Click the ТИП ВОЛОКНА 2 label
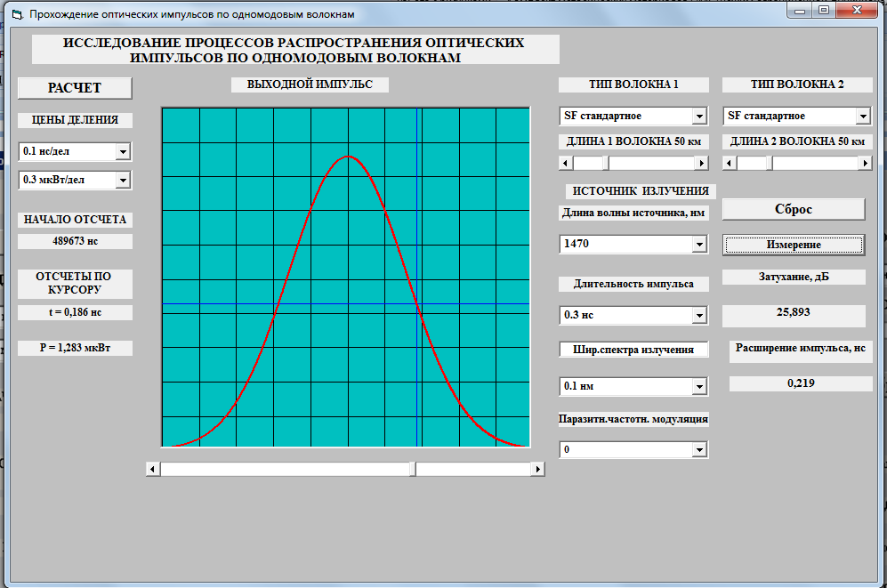Viewport: 887px width, 588px height. [798, 85]
